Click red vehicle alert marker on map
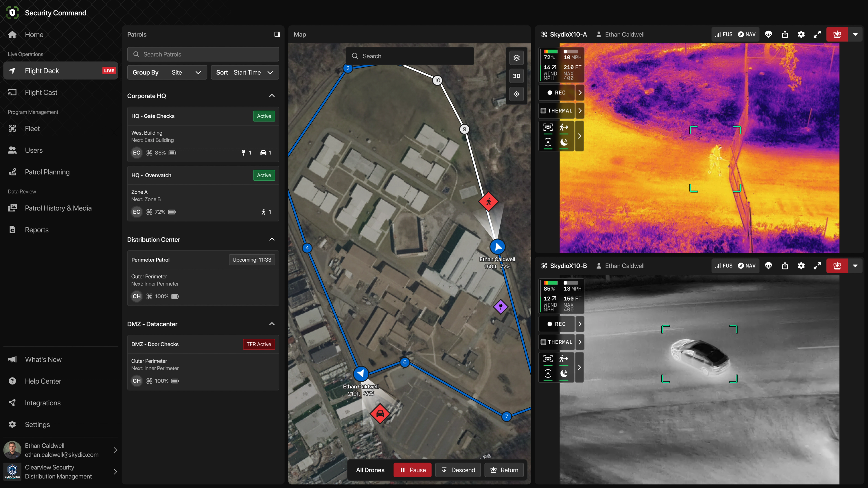 380,414
